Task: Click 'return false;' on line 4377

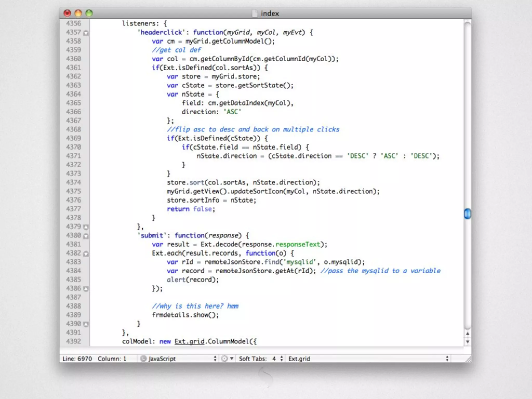Action: 191,209
